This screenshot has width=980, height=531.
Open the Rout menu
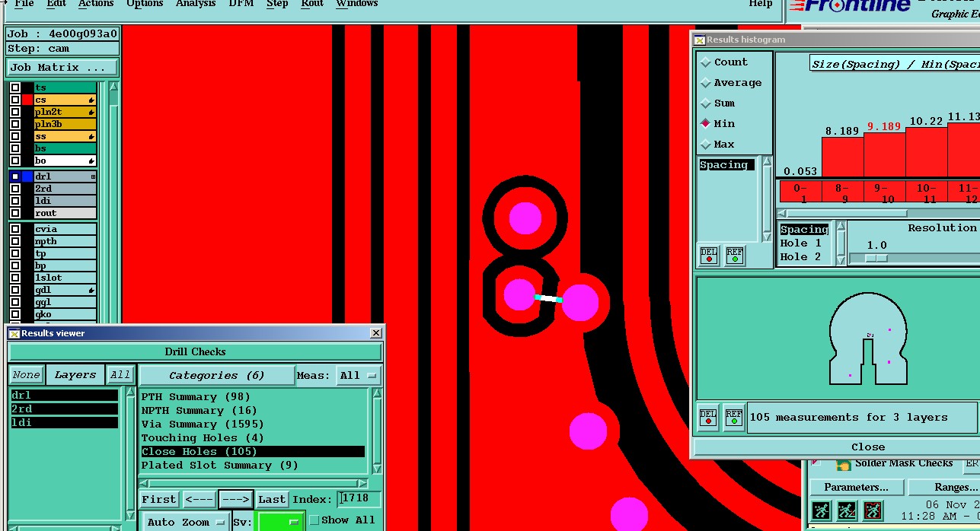(x=312, y=4)
